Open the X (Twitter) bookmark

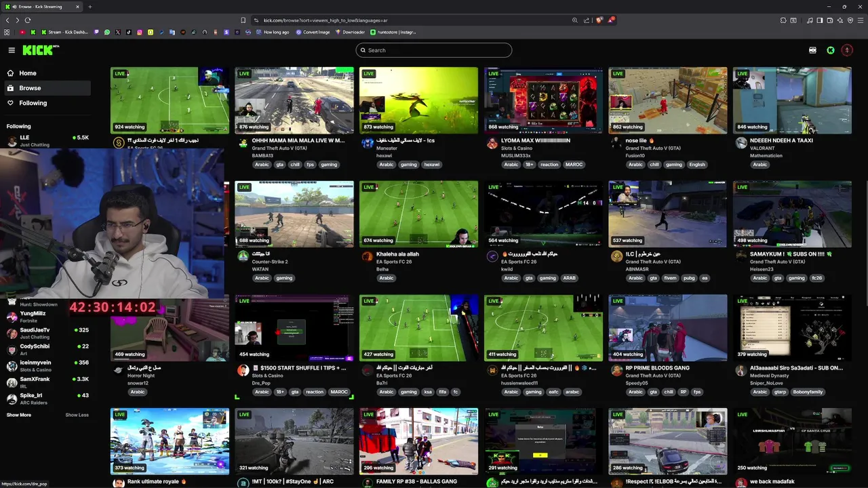(x=118, y=32)
